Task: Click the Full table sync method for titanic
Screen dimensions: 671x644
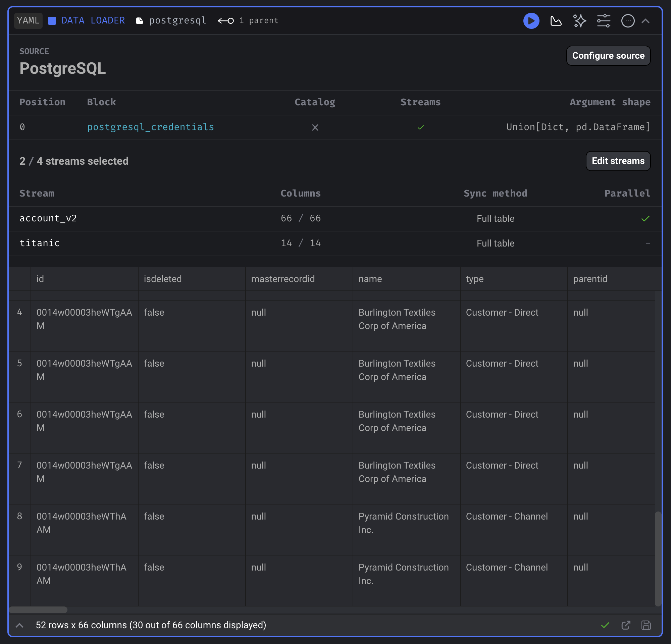Action: click(495, 243)
